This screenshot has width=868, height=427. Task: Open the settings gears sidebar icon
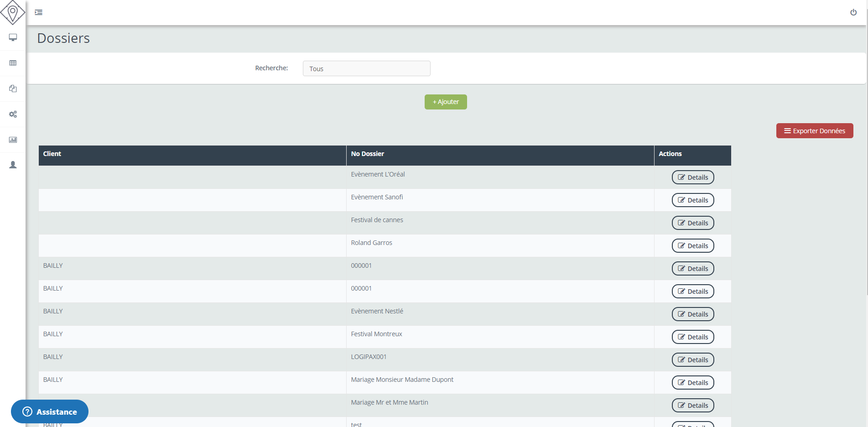click(x=13, y=114)
